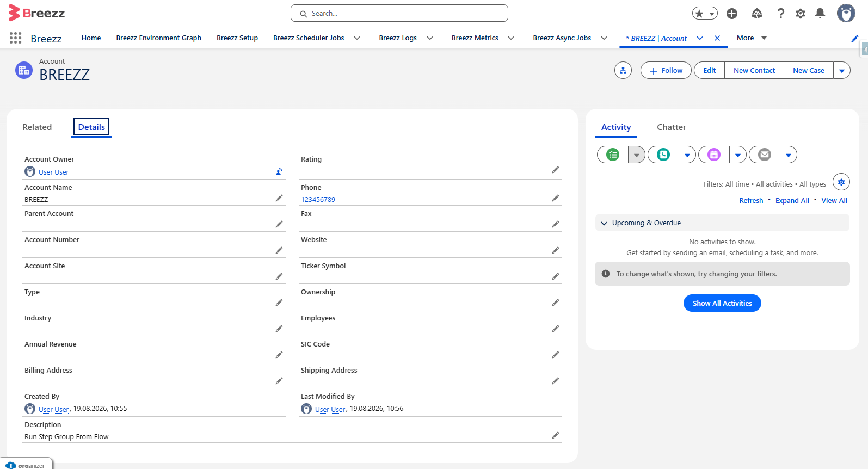The image size is (868, 469).
Task: Open the organizer utility bar item
Action: [26, 465]
